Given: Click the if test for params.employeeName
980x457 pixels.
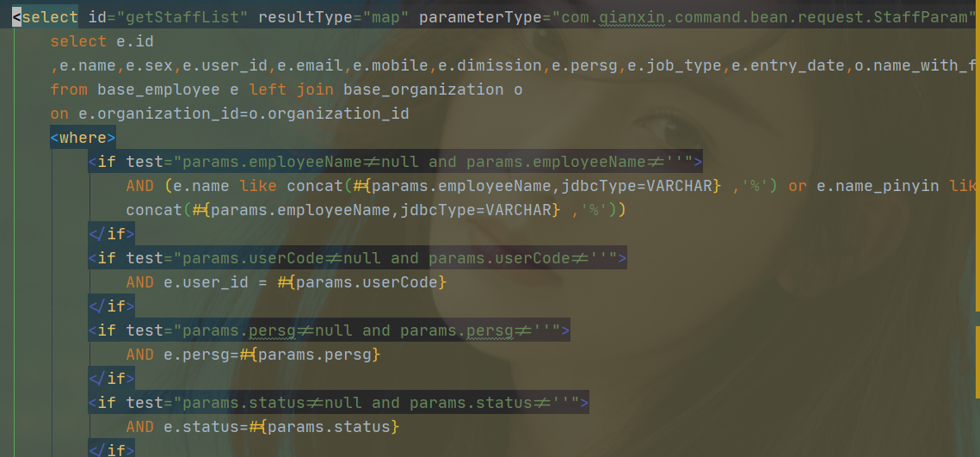Looking at the screenshot, I should pyautogui.click(x=396, y=162).
